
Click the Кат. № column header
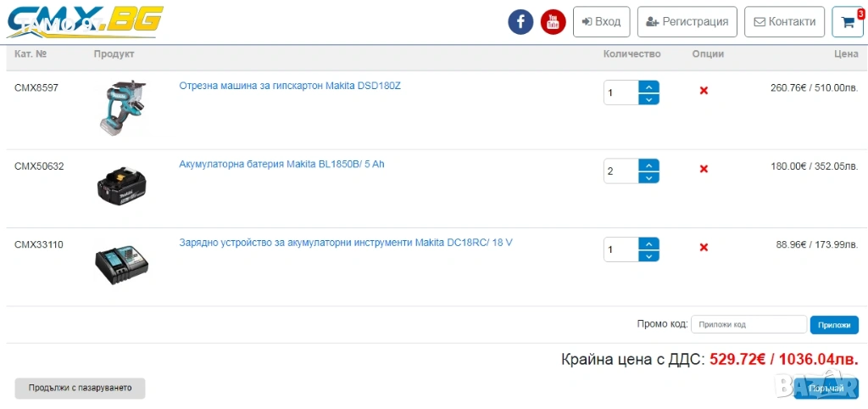(x=31, y=54)
